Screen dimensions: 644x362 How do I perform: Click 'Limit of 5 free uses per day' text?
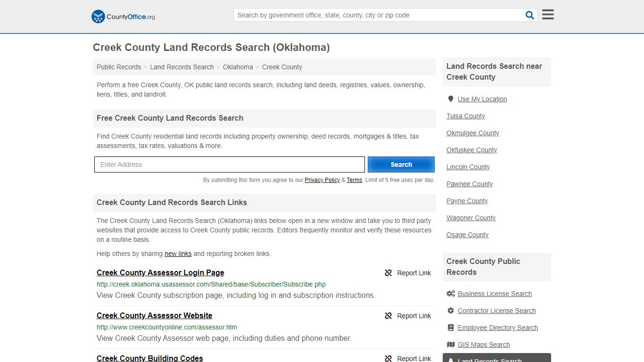(x=400, y=180)
